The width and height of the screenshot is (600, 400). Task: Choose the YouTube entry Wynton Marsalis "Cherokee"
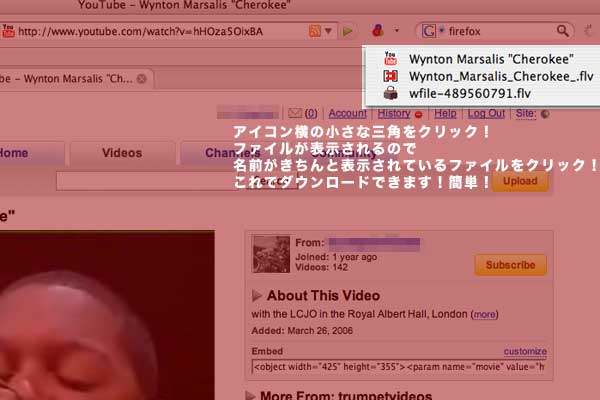point(468,59)
